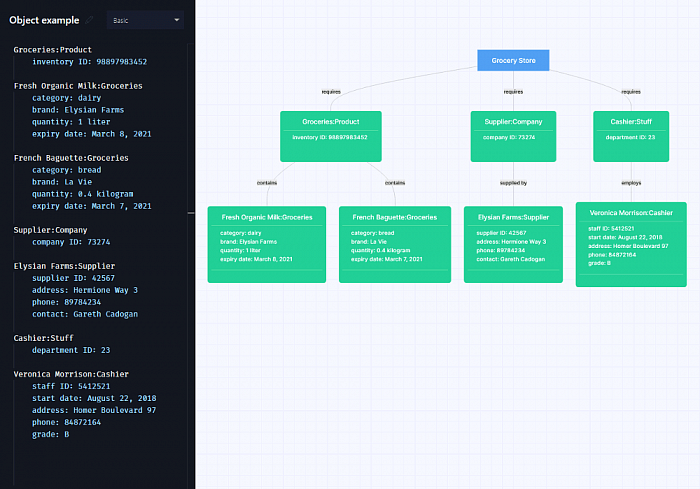Click the 'employs' connector label
The height and width of the screenshot is (489, 700).
[x=631, y=183]
